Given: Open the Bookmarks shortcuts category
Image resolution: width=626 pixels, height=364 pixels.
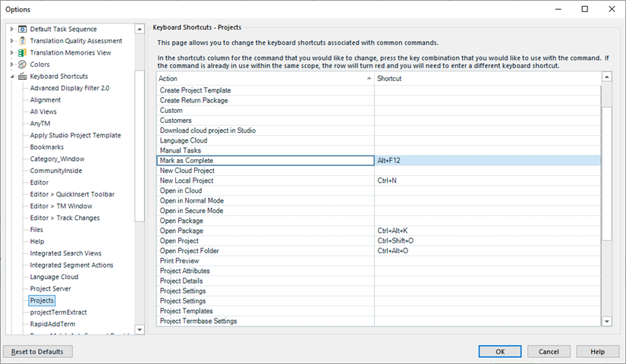Looking at the screenshot, I should click(47, 147).
